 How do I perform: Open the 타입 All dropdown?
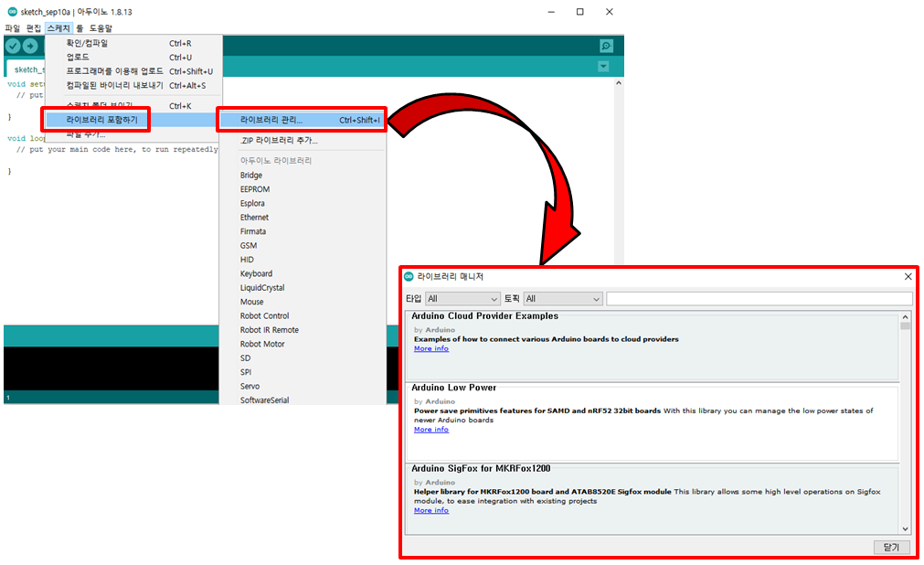coord(462,299)
